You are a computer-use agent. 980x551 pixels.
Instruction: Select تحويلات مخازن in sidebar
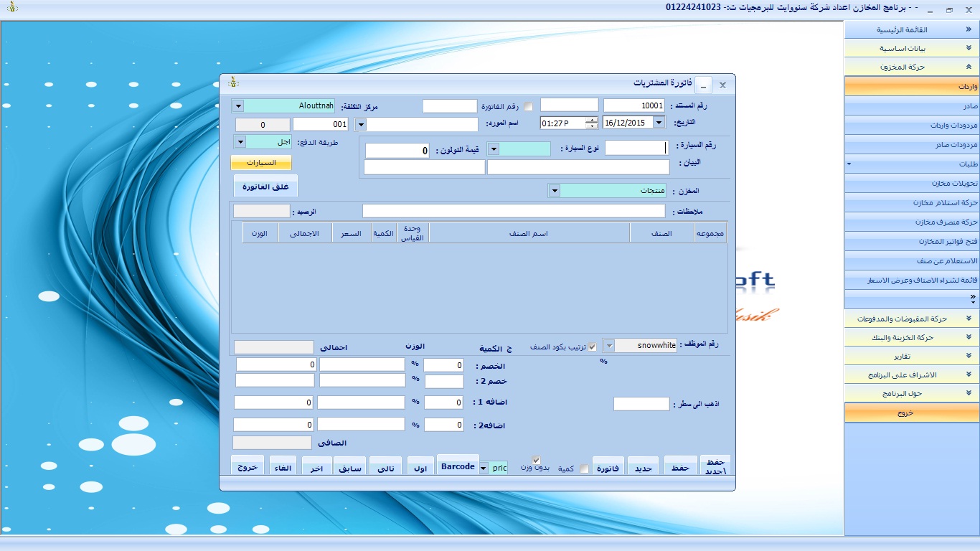click(912, 184)
